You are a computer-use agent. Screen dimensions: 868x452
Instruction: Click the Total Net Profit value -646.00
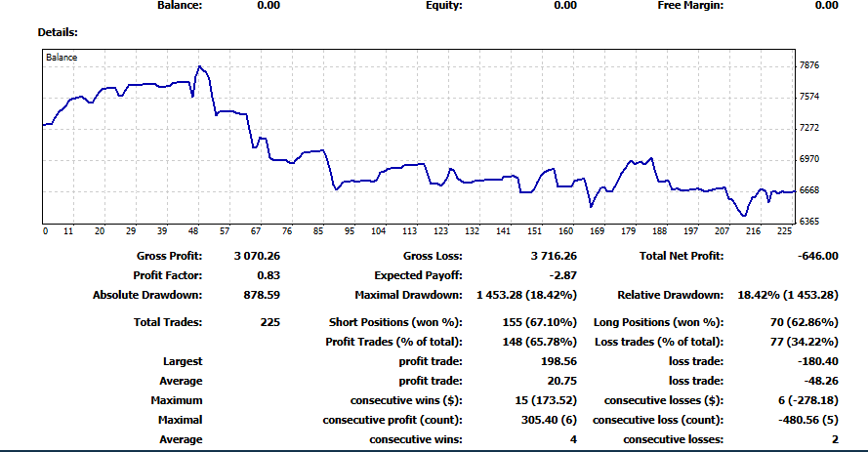(817, 256)
